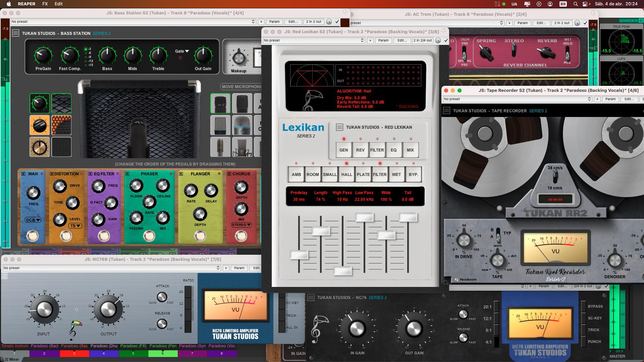Click the Out Gain knob in Bass Station
Viewport: 644px width, 362px height.
203,56
